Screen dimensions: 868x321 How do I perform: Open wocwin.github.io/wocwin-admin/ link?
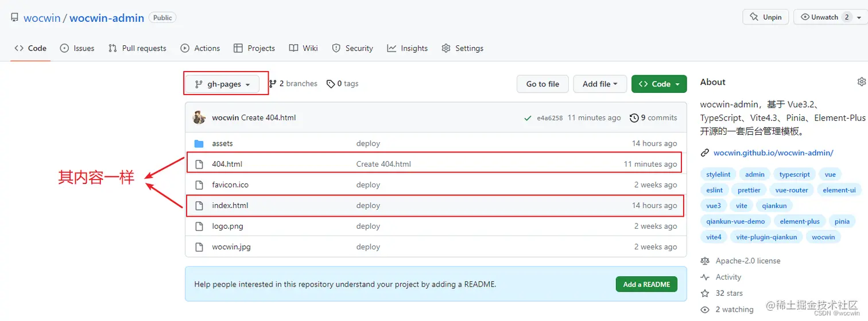pos(773,153)
